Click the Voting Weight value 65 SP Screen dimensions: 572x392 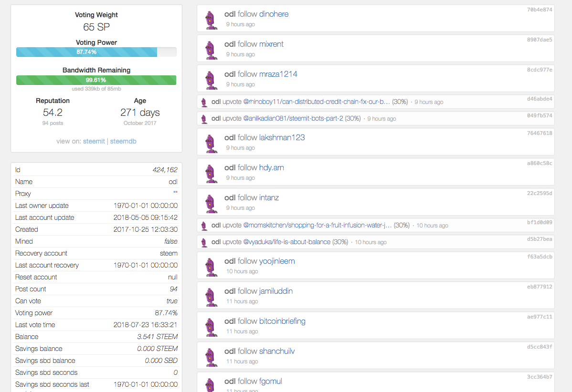point(96,27)
